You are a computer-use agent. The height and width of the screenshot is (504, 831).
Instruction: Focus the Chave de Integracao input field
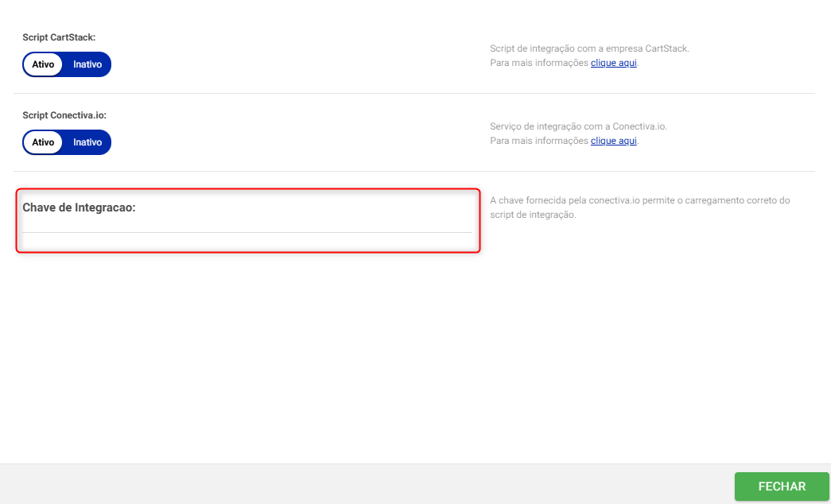[247, 225]
